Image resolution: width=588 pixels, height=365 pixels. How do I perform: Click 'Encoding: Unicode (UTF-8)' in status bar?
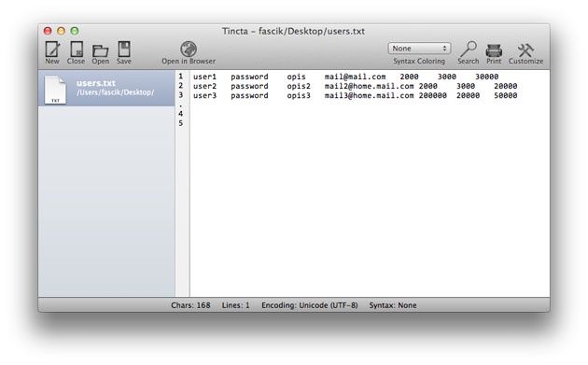coord(310,305)
